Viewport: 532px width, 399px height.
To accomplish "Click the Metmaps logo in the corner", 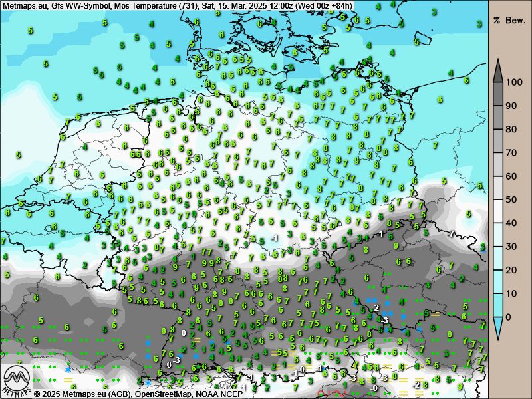I will (15, 380).
